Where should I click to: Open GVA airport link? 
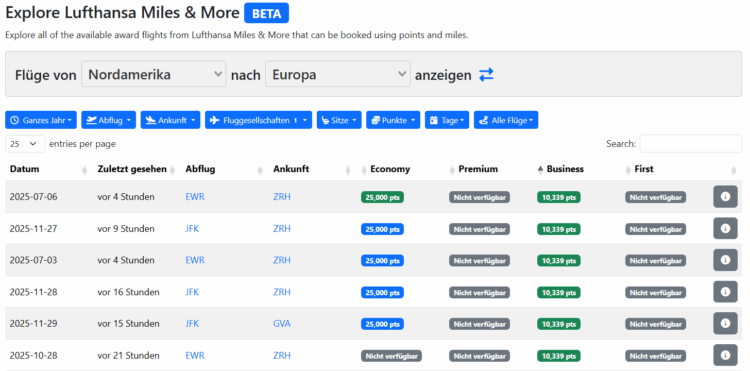(x=282, y=324)
